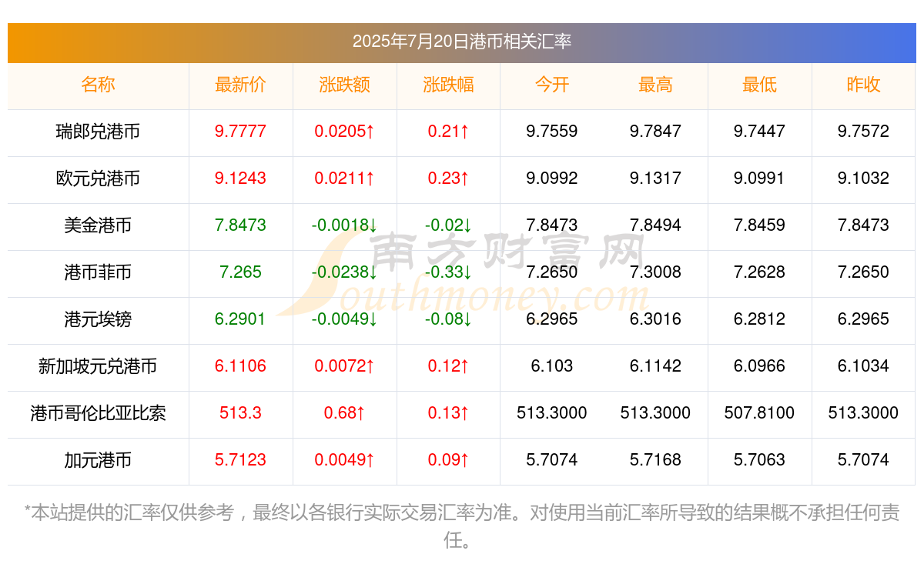Click change percent 0.09↑
This screenshot has width=924, height=564.
pos(448,460)
